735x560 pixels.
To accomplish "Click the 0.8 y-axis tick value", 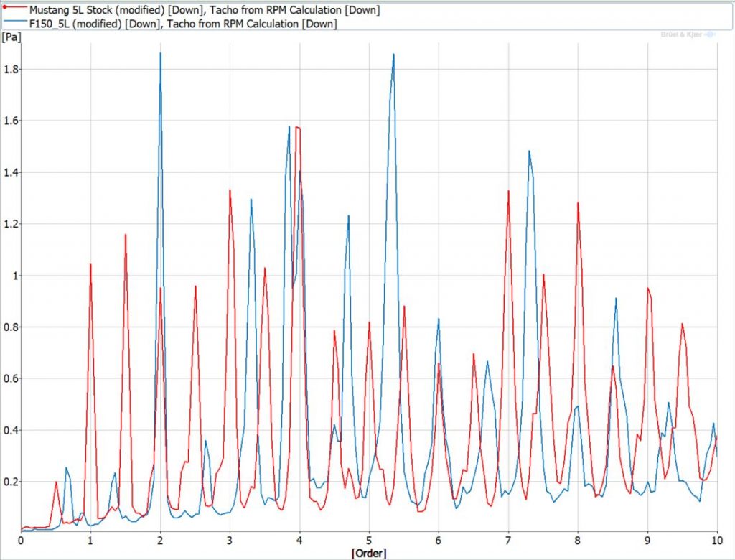I will point(11,327).
